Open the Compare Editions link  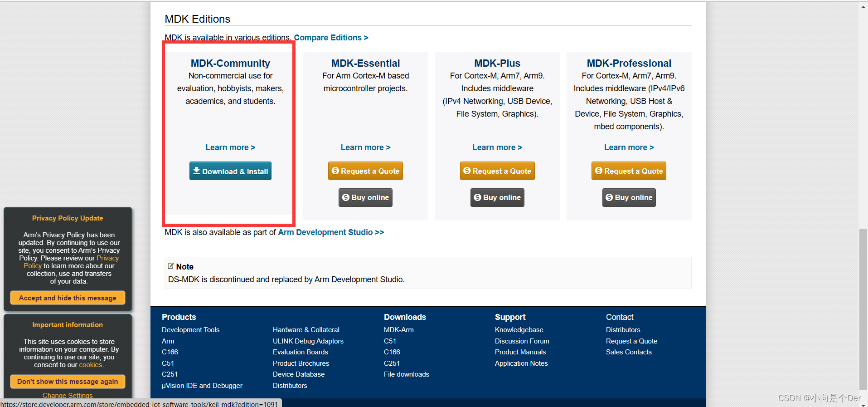point(331,38)
